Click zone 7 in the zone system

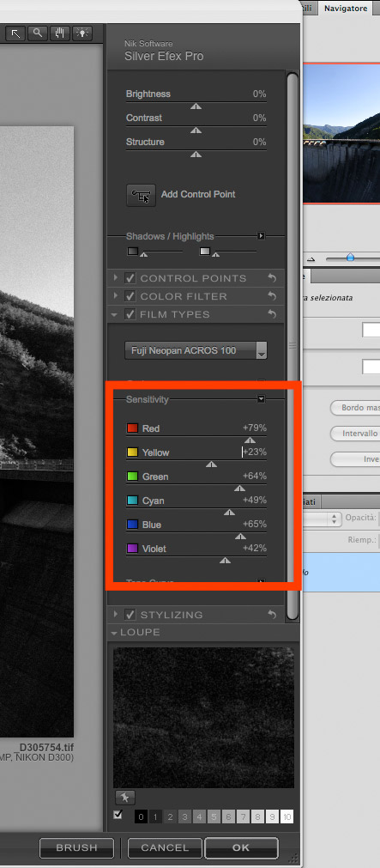tap(244, 817)
